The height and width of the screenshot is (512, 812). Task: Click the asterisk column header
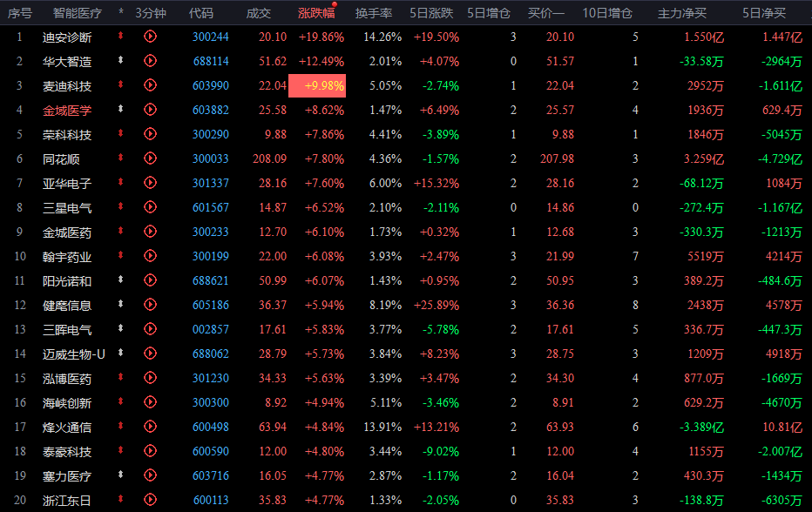click(120, 12)
